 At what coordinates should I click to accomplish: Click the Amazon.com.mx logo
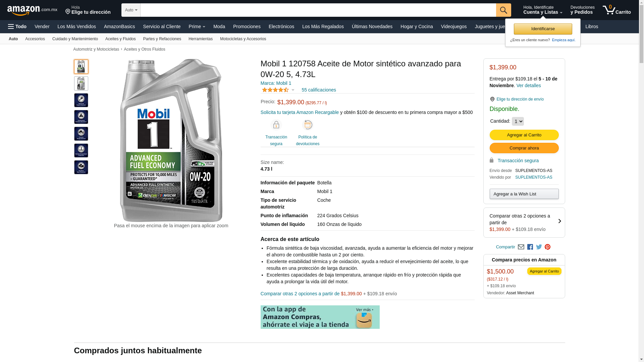point(32,10)
